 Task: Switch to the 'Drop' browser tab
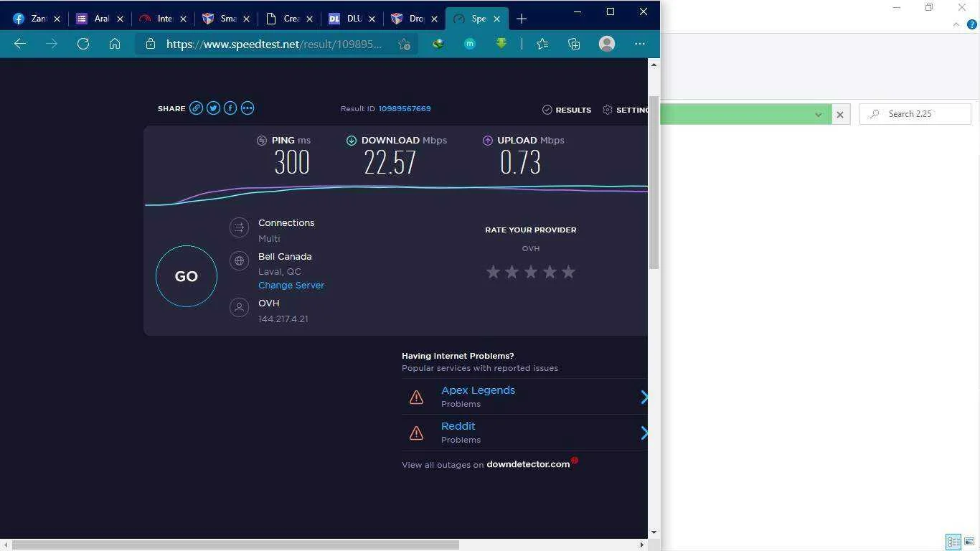click(x=413, y=19)
